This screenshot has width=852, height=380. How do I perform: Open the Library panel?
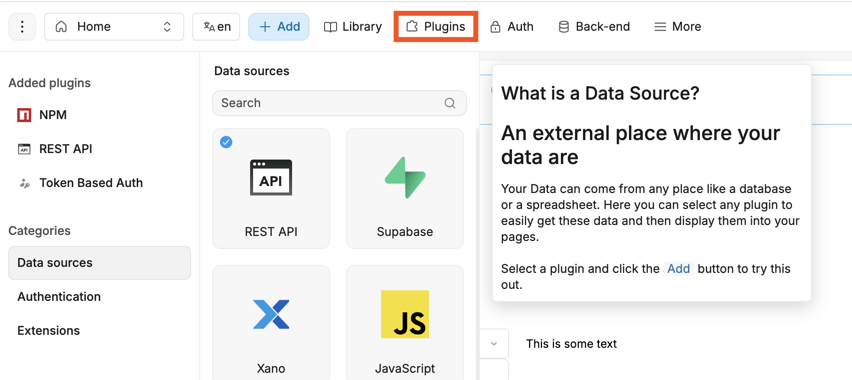pos(353,27)
